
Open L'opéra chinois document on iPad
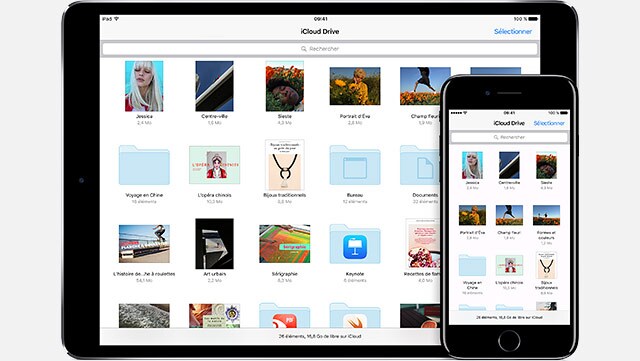214,165
